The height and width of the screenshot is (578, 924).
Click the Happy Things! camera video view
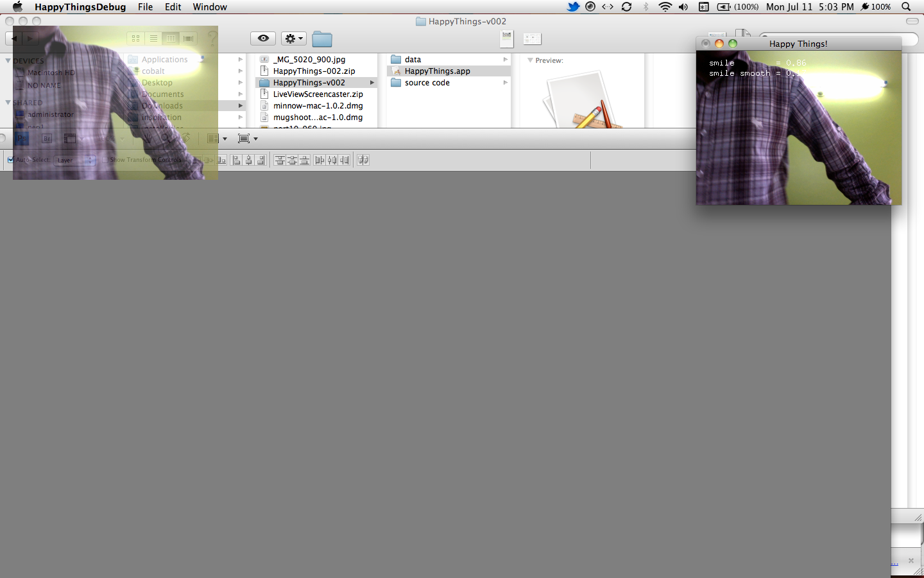pos(799,128)
